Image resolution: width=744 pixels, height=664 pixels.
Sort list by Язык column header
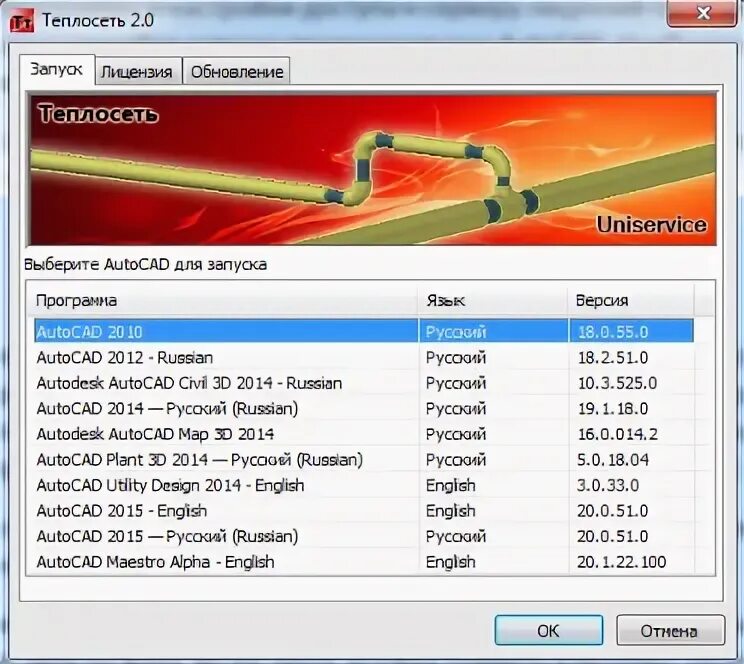pos(493,300)
